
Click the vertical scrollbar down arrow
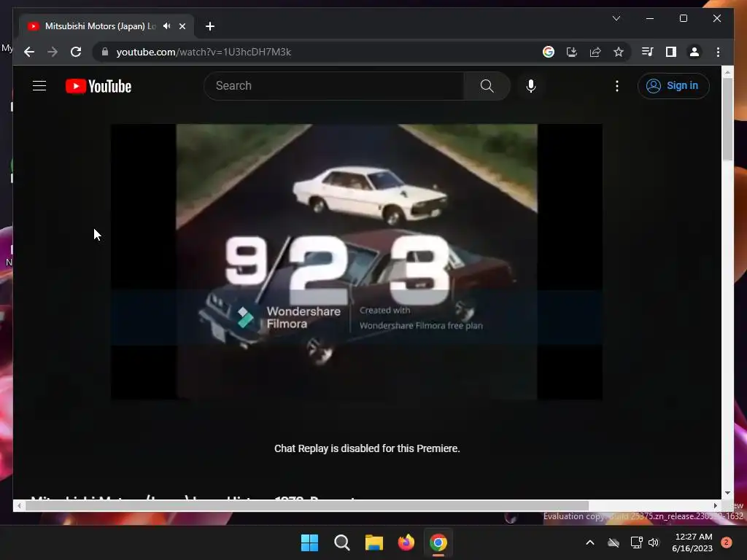click(727, 493)
